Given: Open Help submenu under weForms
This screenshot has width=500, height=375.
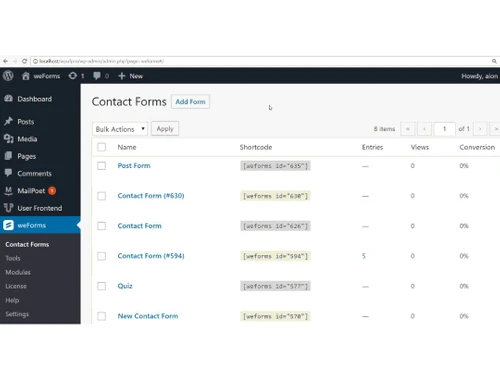Looking at the screenshot, I should (x=12, y=300).
